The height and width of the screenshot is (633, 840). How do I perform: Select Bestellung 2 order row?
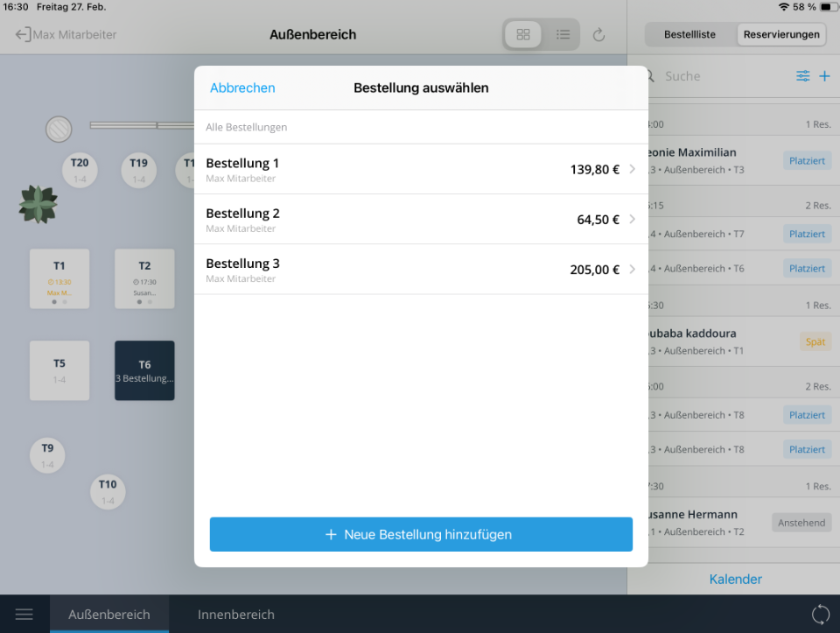[421, 219]
